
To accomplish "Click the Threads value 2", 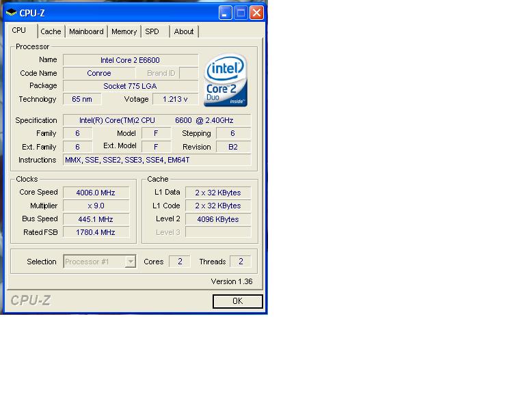I will 241,262.
